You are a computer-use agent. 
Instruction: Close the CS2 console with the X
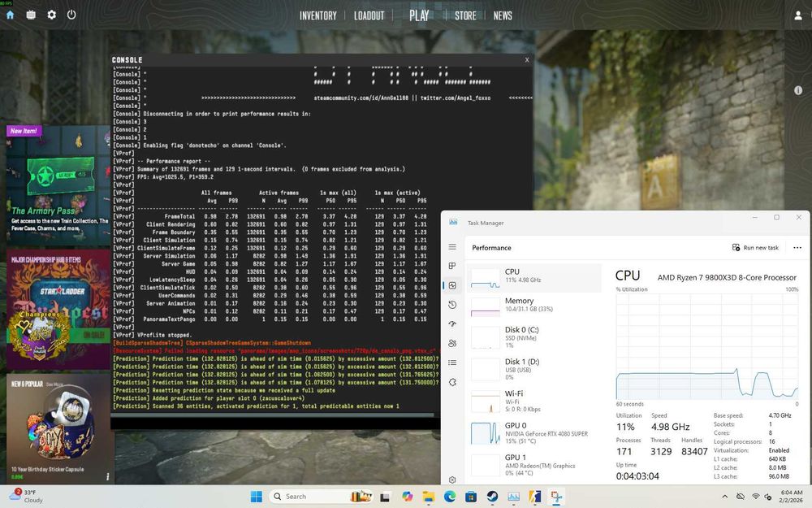tap(527, 59)
